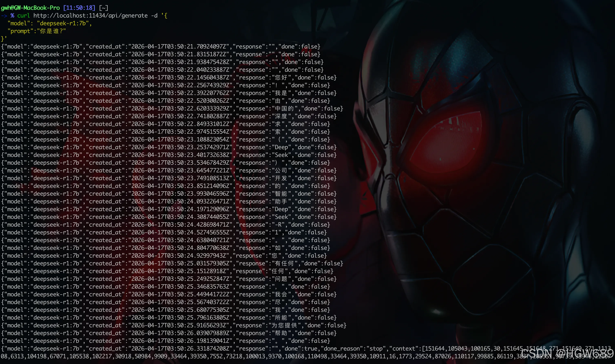Screen dimensions: 615x364
Task: Click the response value "我会"
Action: (281, 294)
